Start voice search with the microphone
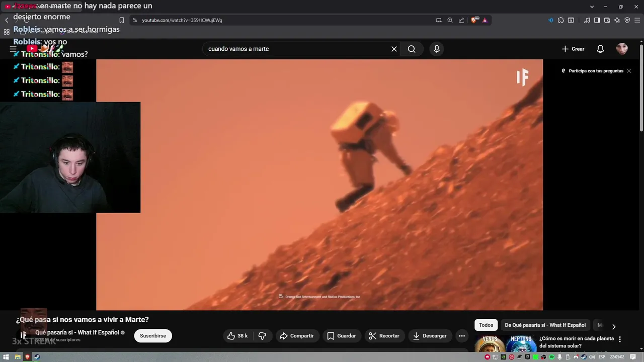Screen dimensions: 644x362 pyautogui.click(x=437, y=49)
